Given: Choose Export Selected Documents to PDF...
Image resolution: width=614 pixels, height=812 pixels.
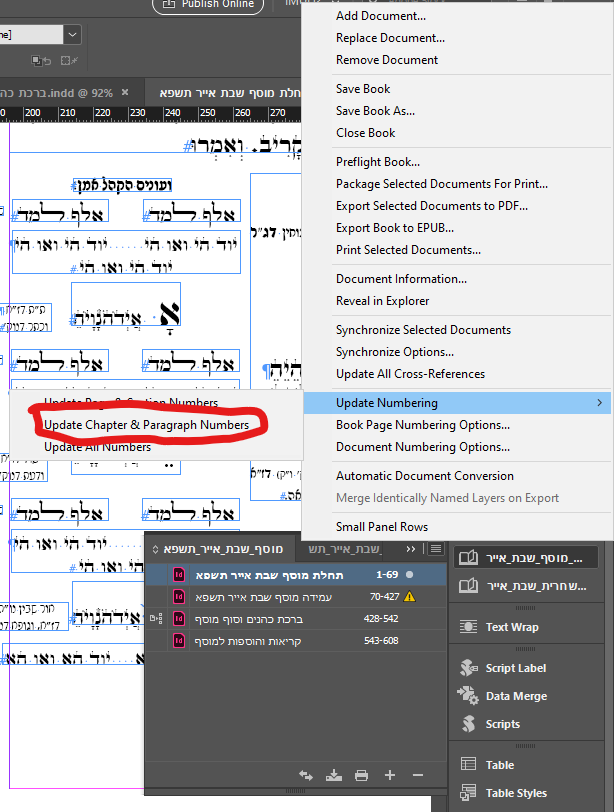Looking at the screenshot, I should 432,206.
